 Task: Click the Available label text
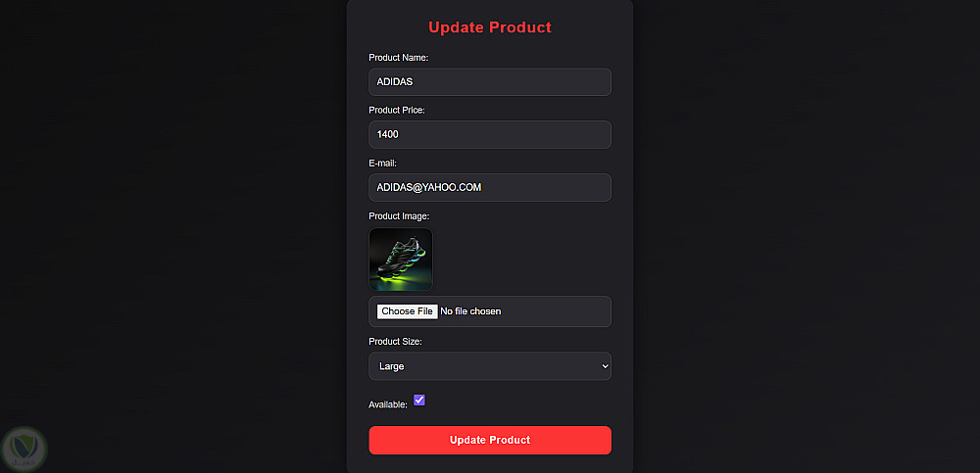click(387, 404)
